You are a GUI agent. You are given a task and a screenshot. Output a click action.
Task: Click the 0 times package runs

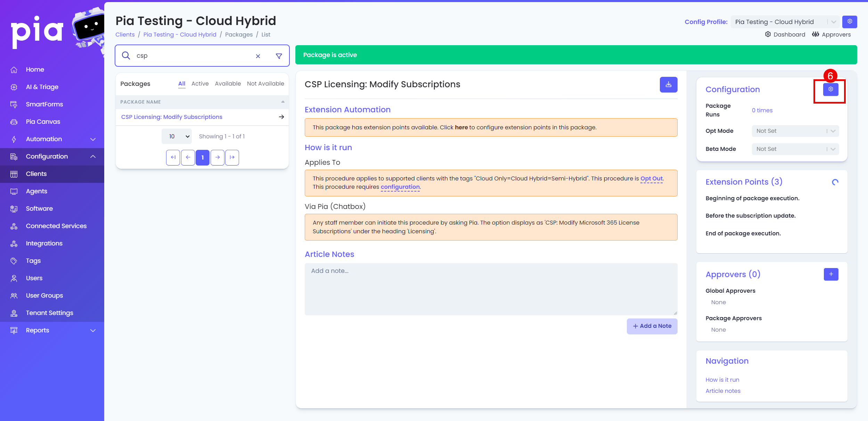click(x=762, y=110)
